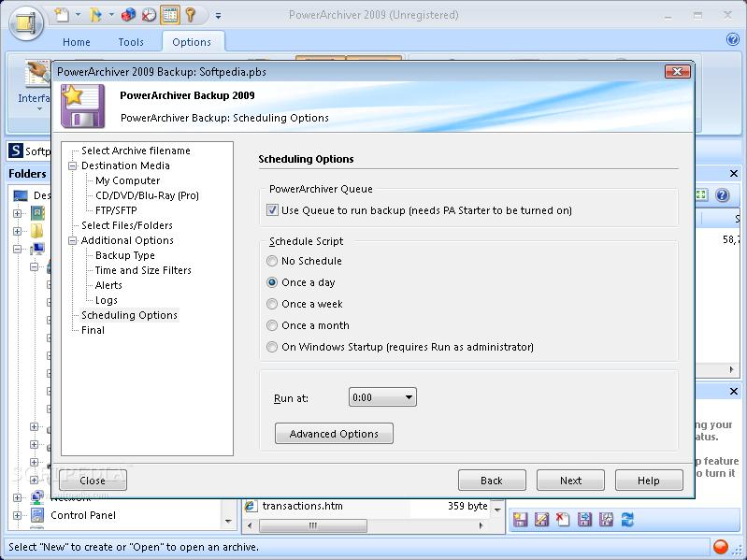
Task: Click the red and blue cubes icon
Action: [x=128, y=15]
